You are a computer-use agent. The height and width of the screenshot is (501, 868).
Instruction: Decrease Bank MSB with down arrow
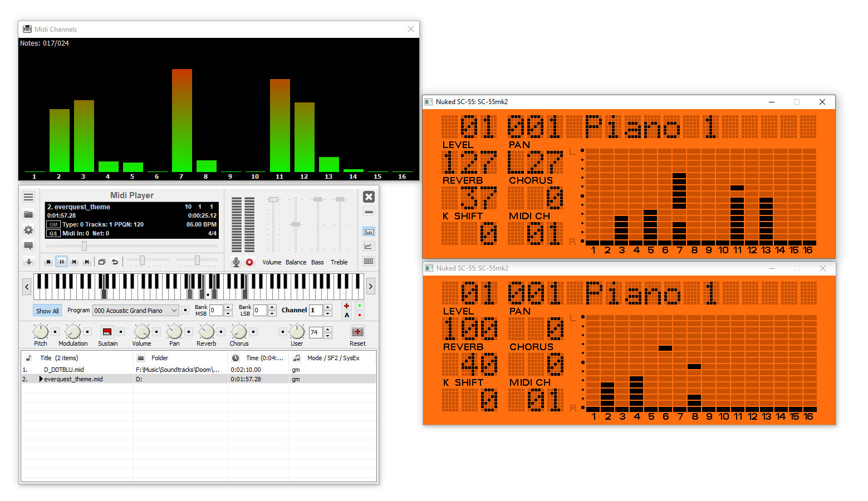(228, 313)
